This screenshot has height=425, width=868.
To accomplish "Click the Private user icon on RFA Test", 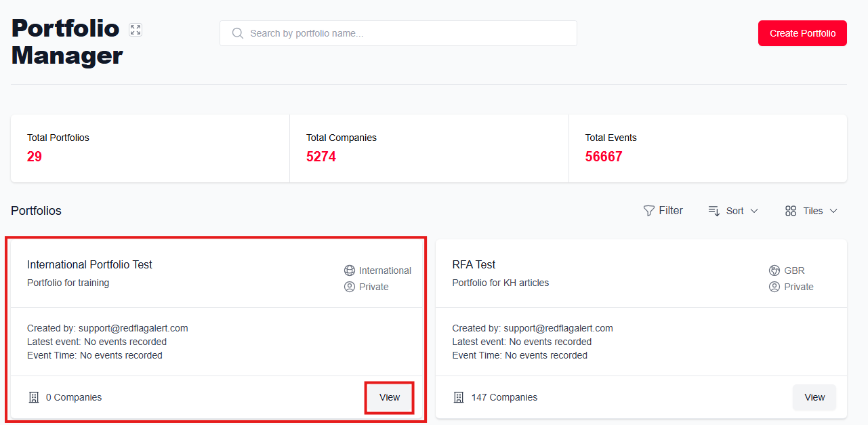I will pyautogui.click(x=774, y=287).
